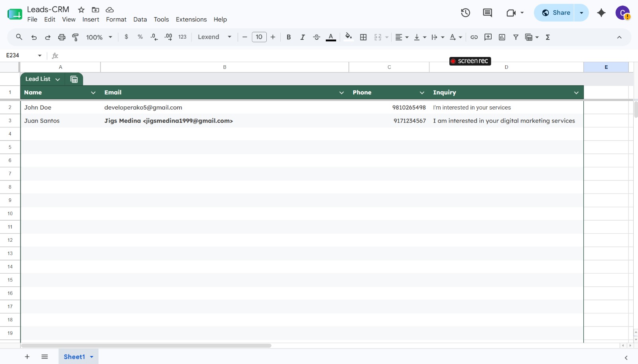The height and width of the screenshot is (364, 638).
Task: Open the Name column dropdown
Action: (93, 92)
